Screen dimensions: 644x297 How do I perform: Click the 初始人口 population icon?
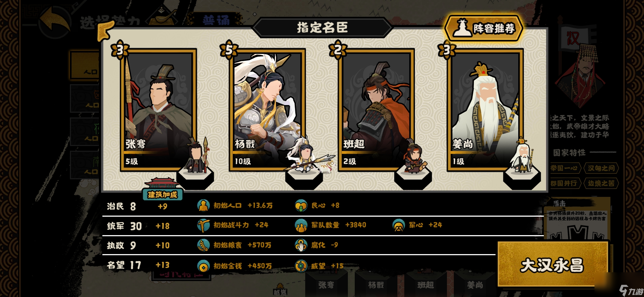[x=203, y=205]
